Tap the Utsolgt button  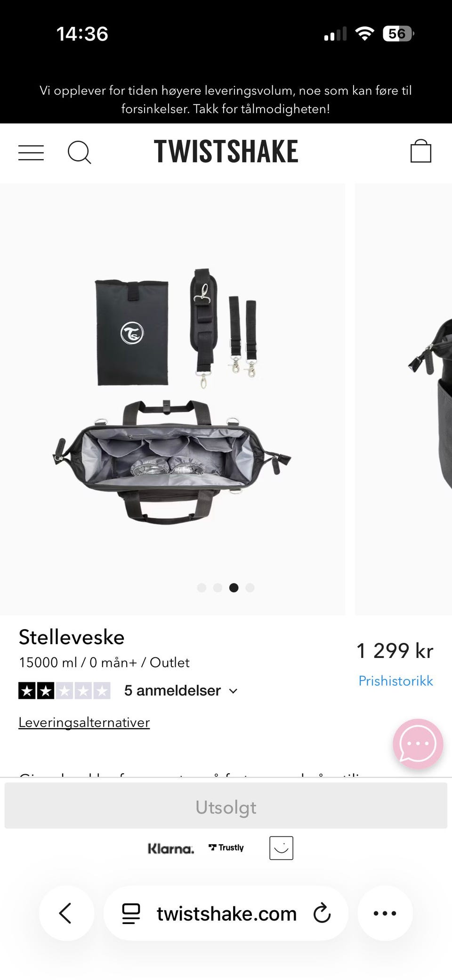click(226, 807)
